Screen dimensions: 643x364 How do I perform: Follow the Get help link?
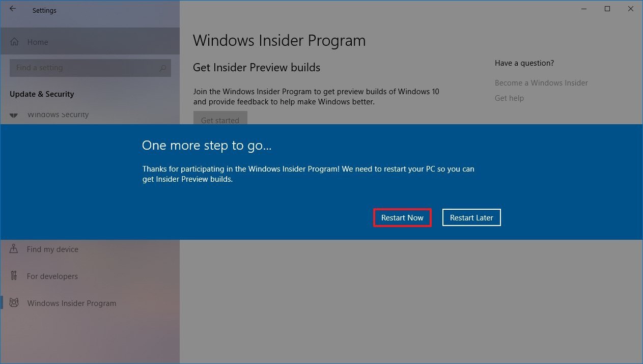tap(509, 98)
